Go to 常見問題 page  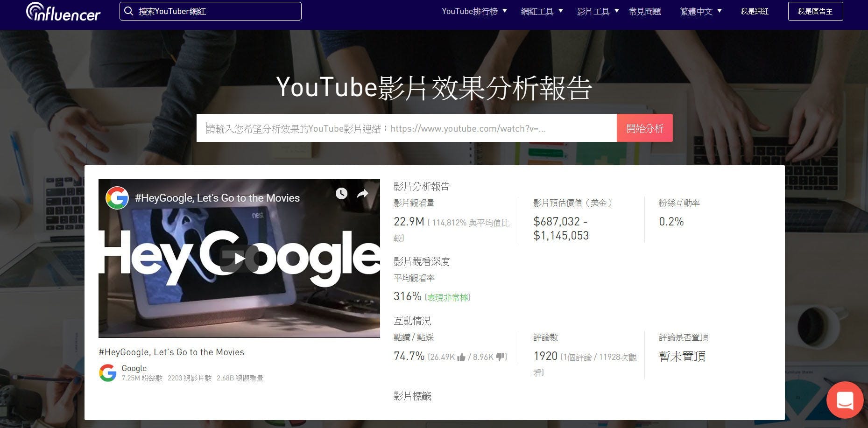[645, 11]
